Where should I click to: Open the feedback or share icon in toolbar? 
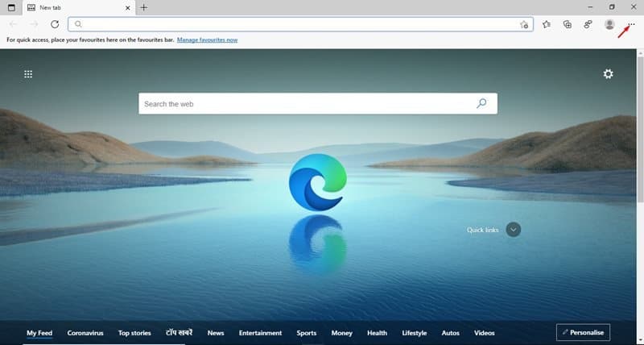coord(588,24)
